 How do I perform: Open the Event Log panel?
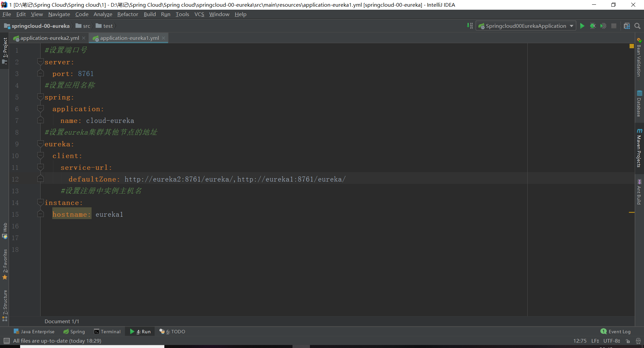pyautogui.click(x=615, y=332)
